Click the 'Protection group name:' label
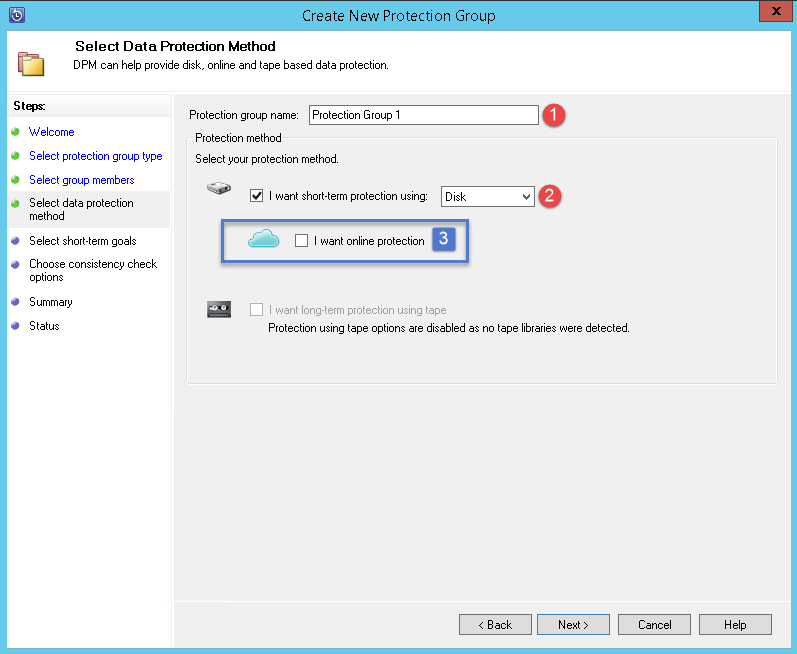 click(x=243, y=115)
